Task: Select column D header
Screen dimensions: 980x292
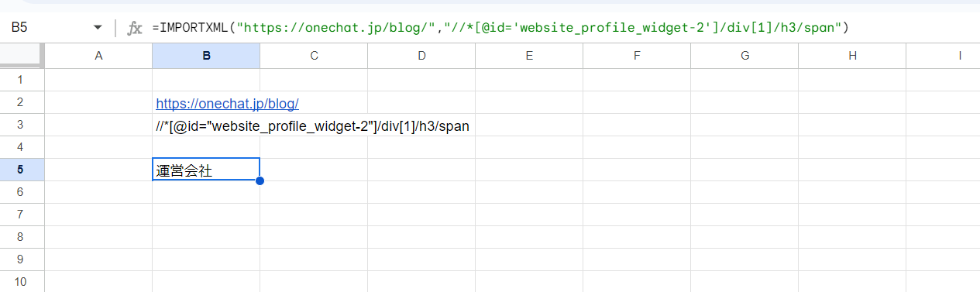Action: click(421, 56)
